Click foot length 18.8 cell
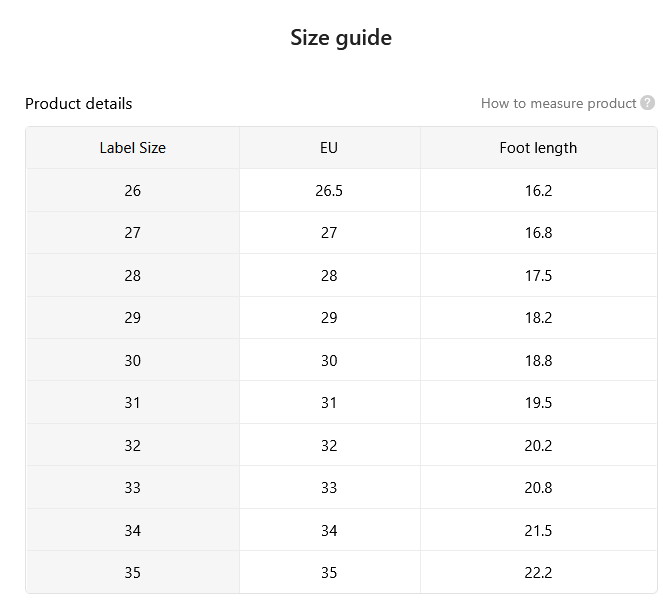663x604 pixels. (538, 361)
